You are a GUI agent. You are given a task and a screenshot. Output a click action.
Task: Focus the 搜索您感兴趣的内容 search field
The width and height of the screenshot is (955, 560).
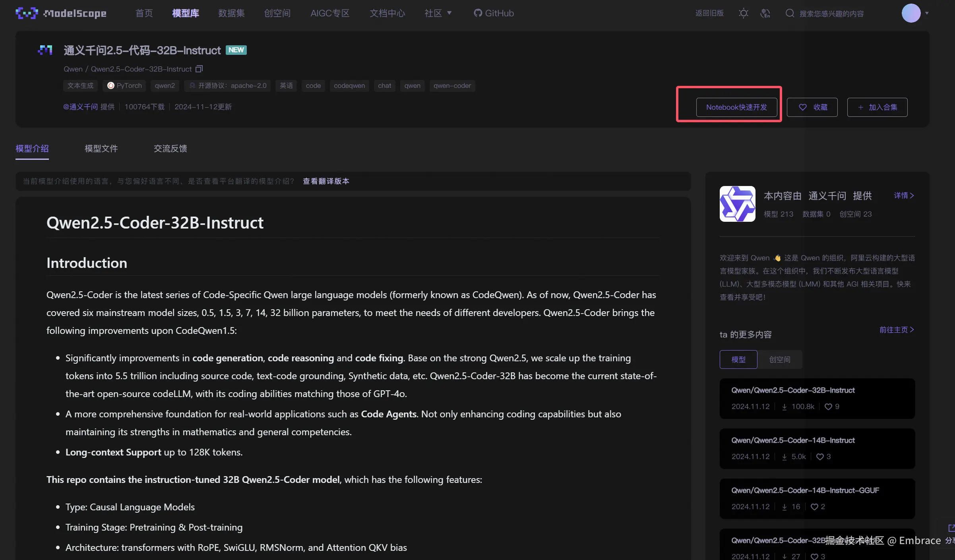[831, 14]
